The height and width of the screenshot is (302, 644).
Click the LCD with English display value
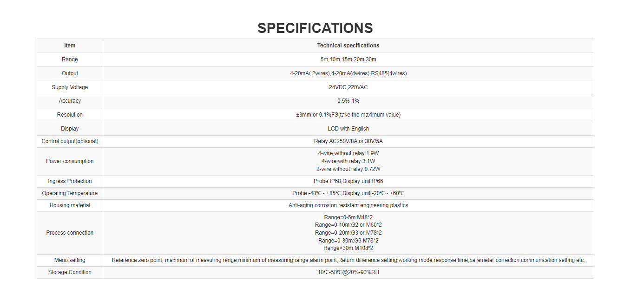(348, 129)
